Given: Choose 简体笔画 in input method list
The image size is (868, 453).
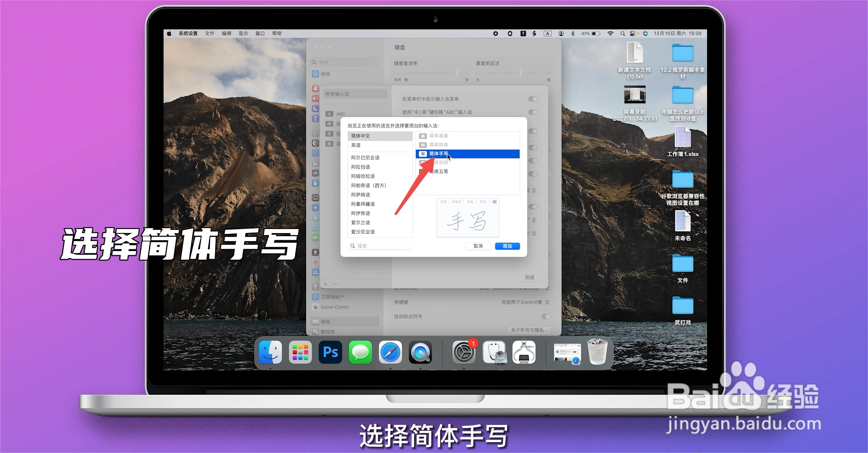Looking at the screenshot, I should tap(467, 136).
